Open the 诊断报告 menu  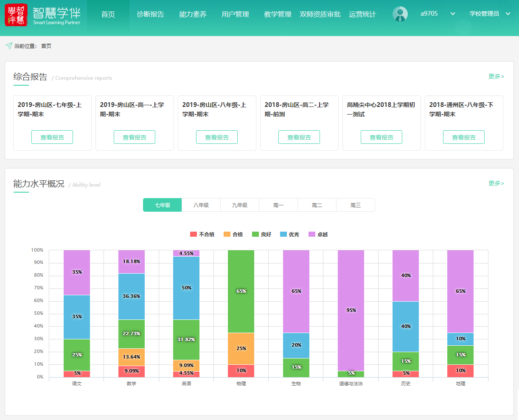150,14
